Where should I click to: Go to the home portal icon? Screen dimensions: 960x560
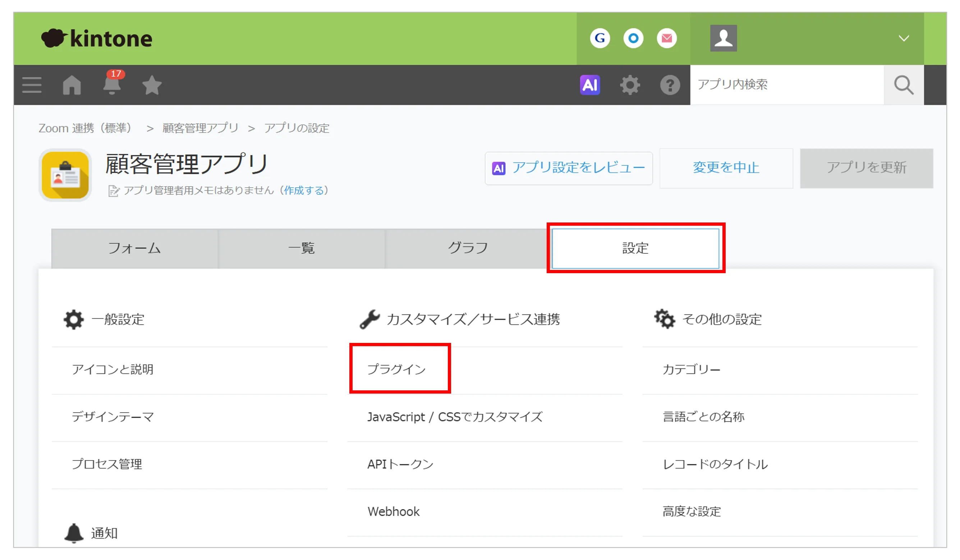72,84
